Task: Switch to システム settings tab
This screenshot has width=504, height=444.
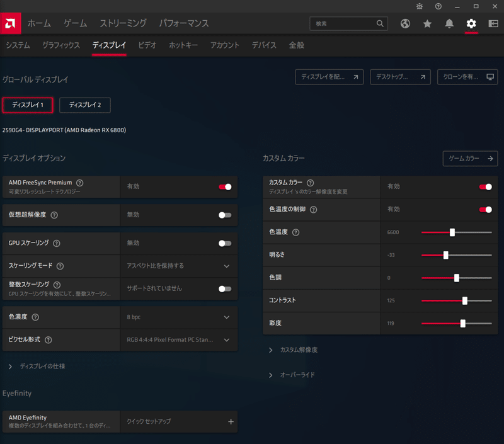Action: click(18, 45)
